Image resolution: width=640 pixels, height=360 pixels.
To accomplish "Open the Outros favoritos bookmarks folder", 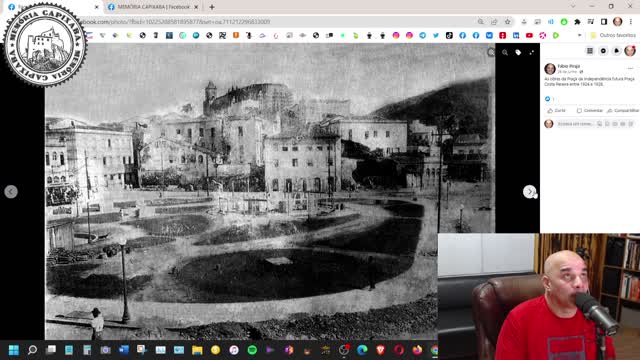I will 613,36.
